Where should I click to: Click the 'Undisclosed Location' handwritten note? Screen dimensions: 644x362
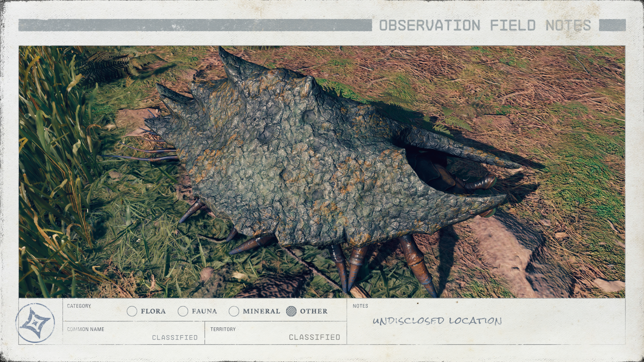[x=437, y=321]
